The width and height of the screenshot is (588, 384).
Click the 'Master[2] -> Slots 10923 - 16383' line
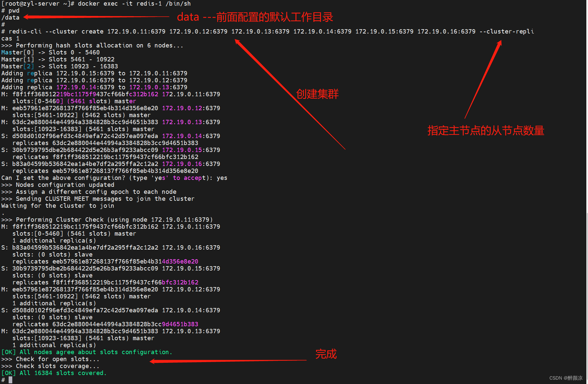click(60, 66)
